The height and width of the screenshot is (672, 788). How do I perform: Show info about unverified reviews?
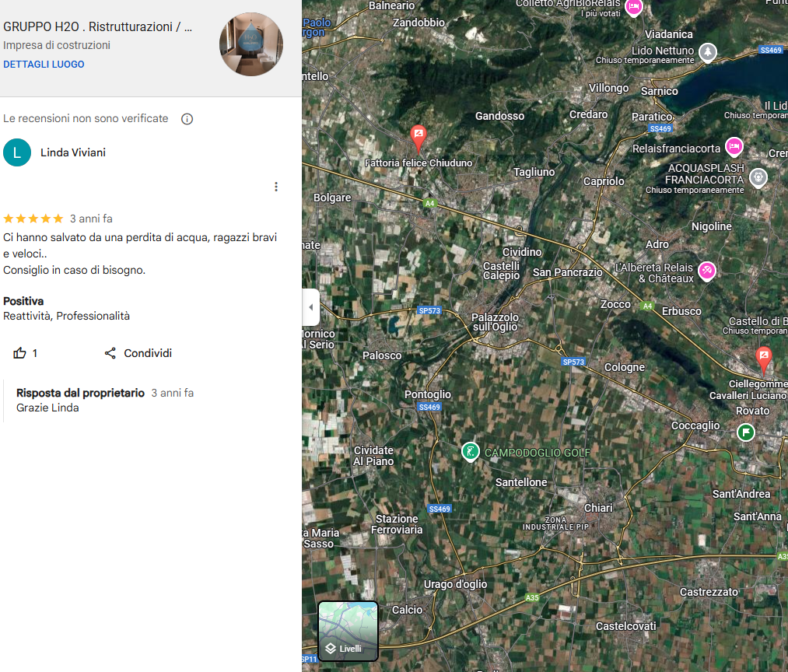187,119
